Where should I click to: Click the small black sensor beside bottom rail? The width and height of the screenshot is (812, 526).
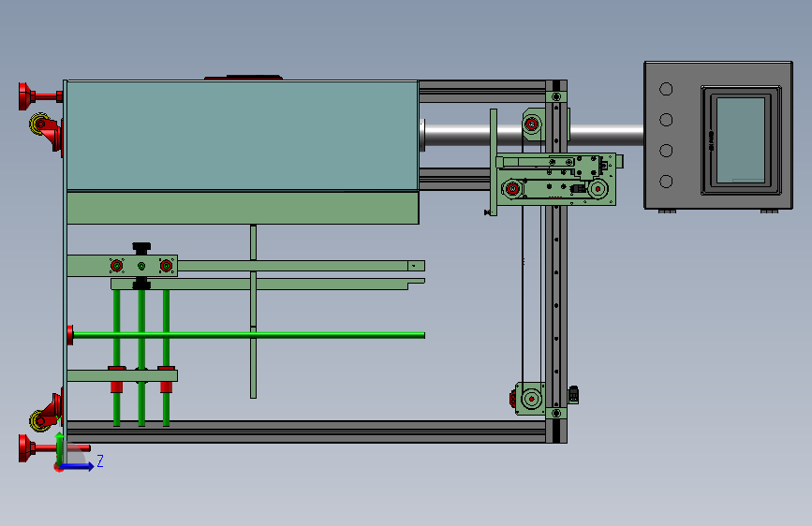[x=573, y=395]
